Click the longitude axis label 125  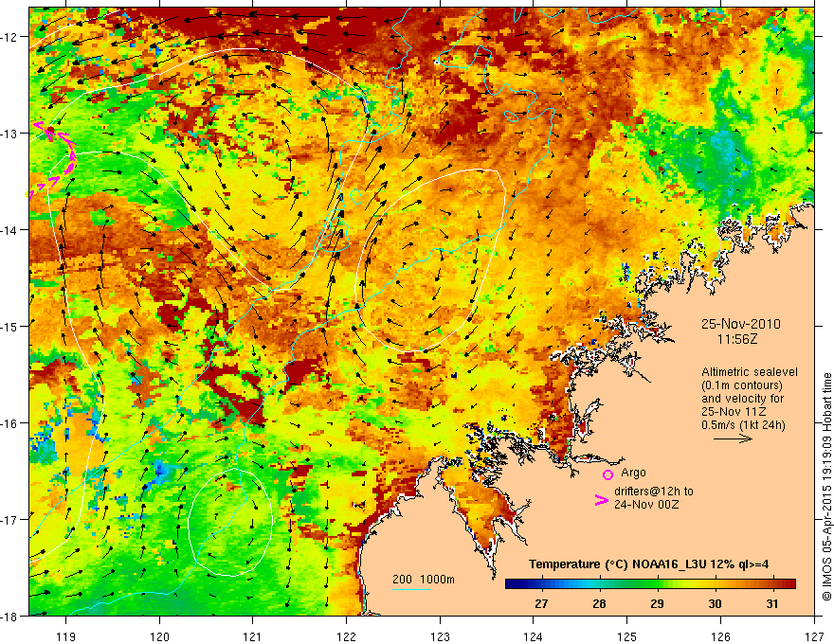click(627, 636)
